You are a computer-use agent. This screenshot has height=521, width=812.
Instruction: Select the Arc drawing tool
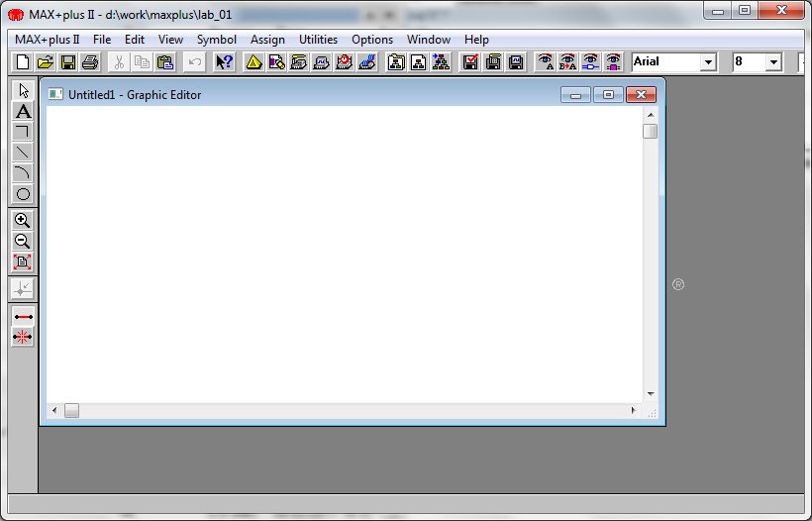click(x=23, y=173)
